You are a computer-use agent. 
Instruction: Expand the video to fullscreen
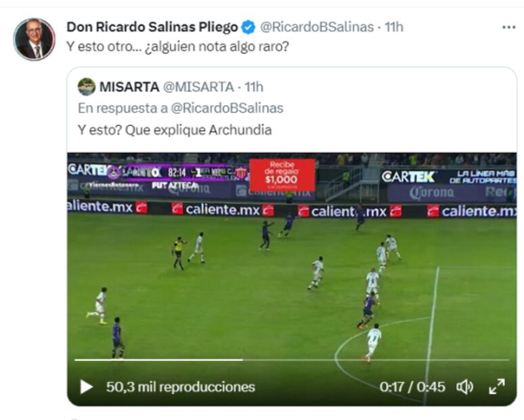coord(497,387)
